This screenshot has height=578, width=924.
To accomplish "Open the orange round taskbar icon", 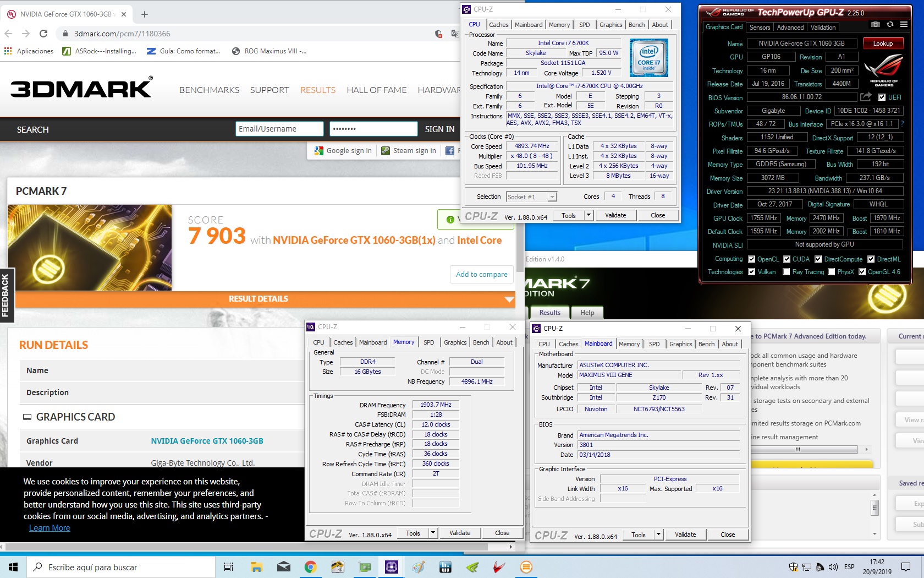I will pyautogui.click(x=526, y=567).
